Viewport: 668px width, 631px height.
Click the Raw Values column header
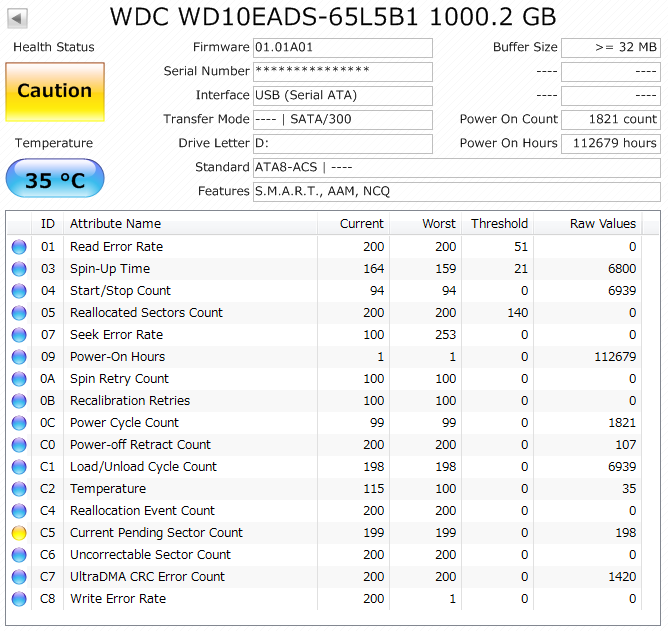tap(588, 224)
